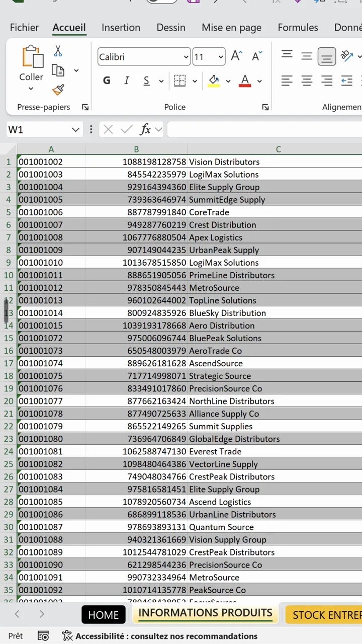Image resolution: width=362 pixels, height=644 pixels.
Task: Open the Name Box W1 dropdown
Action: pyautogui.click(x=75, y=130)
